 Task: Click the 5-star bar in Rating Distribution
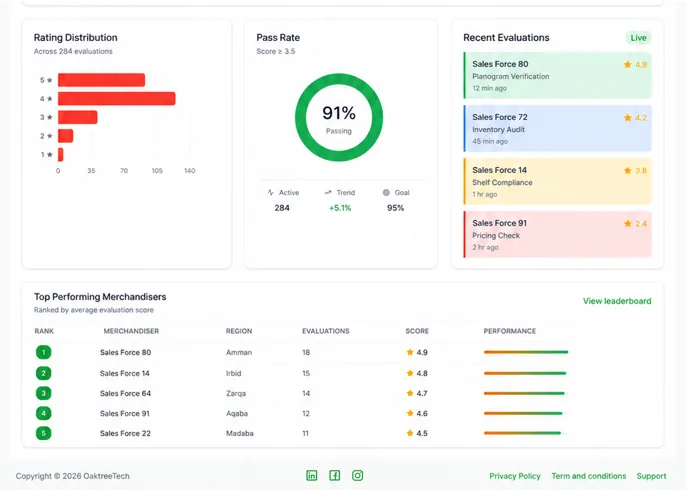tap(102, 80)
